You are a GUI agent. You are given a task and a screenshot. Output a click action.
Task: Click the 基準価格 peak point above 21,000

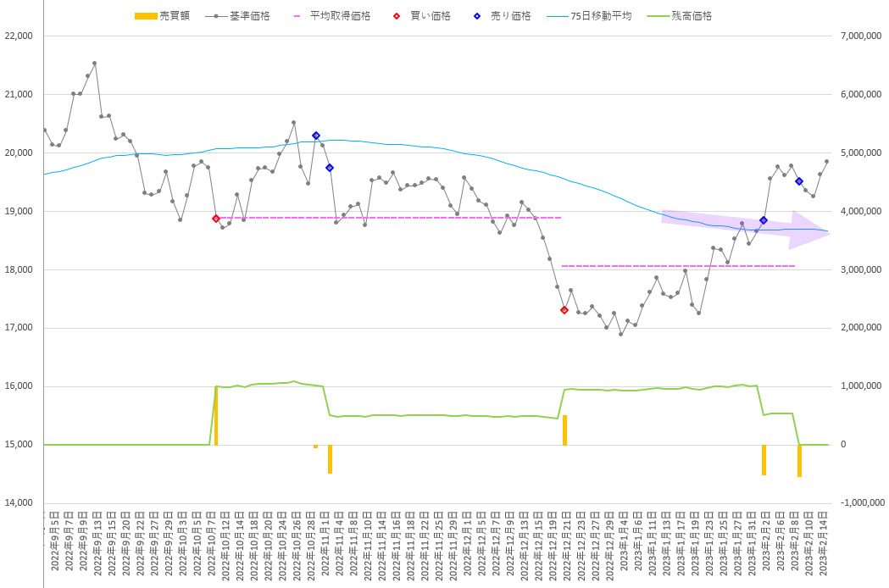coord(94,63)
